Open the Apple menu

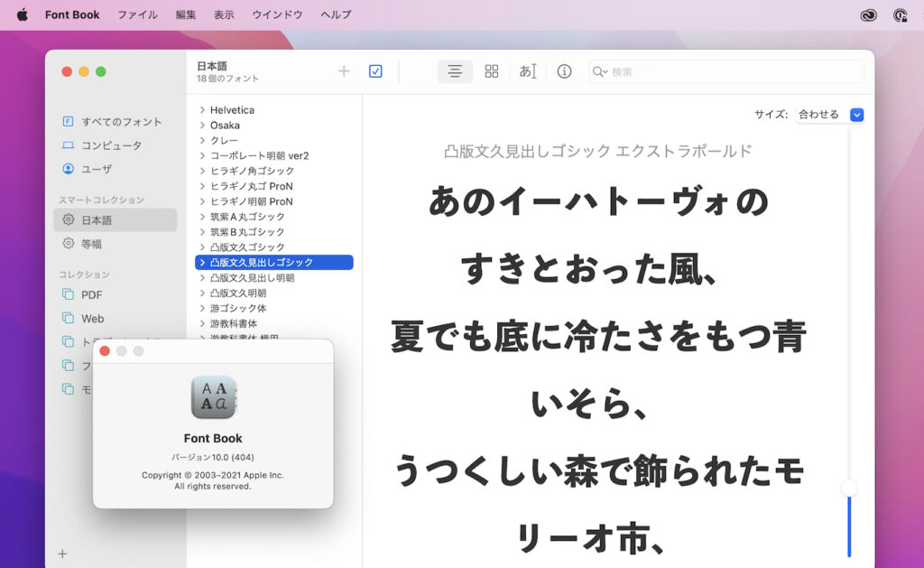(22, 14)
